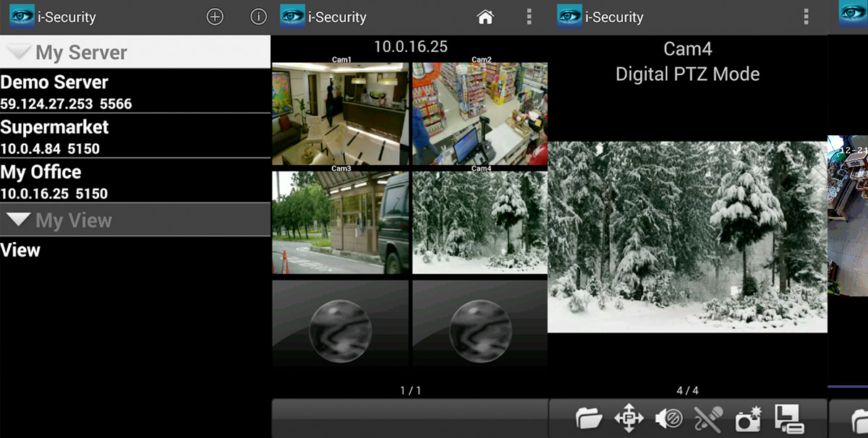Open overflow menu in camera grid screen

[x=529, y=17]
